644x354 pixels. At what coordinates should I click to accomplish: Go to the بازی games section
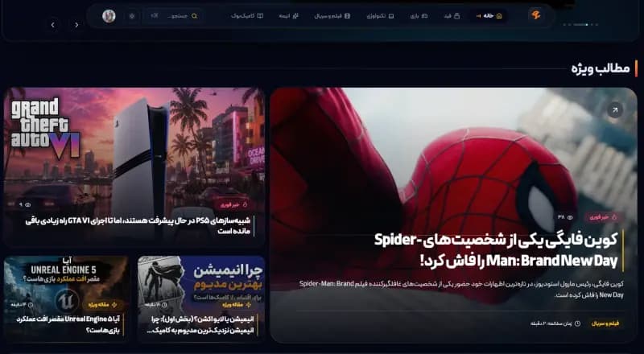tap(419, 16)
